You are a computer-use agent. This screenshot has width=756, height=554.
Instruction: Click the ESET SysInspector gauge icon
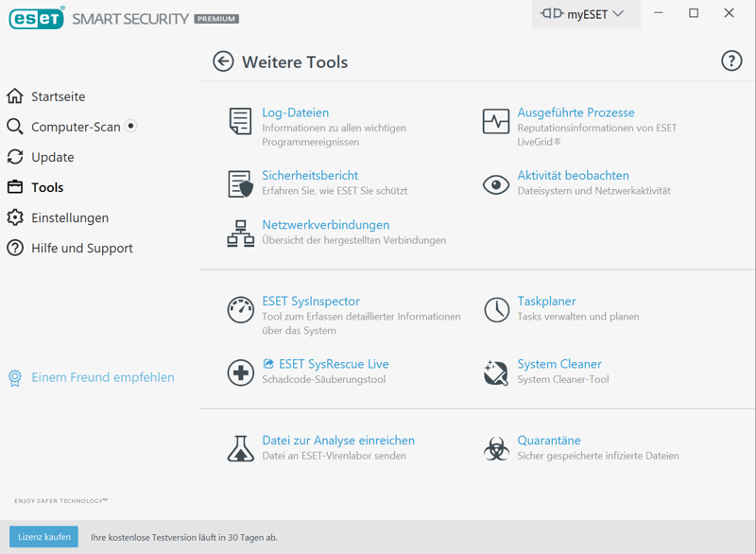[x=240, y=309]
